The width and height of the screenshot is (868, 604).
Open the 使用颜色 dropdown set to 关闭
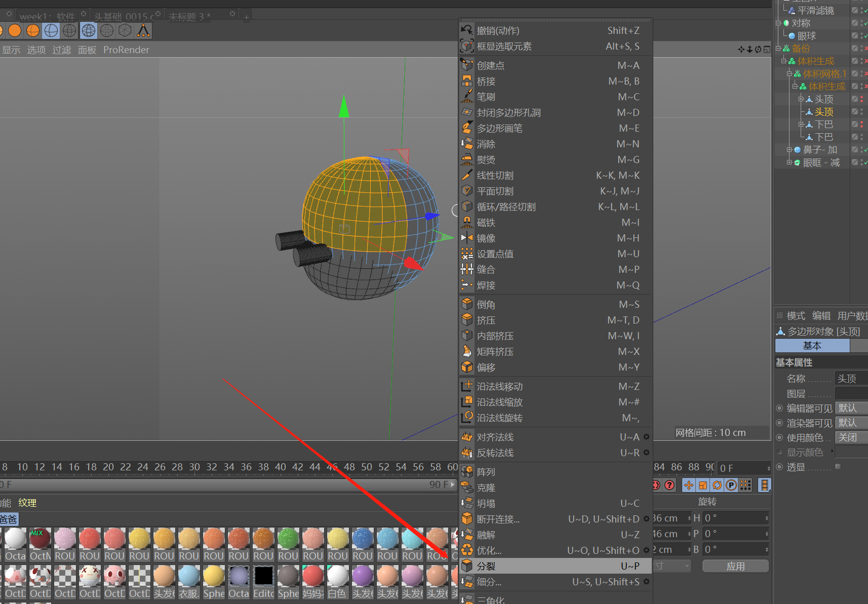coord(851,437)
